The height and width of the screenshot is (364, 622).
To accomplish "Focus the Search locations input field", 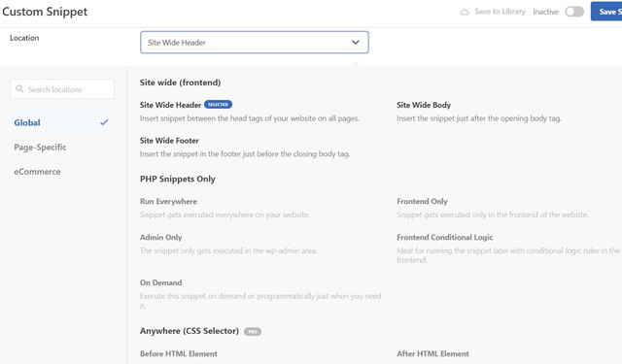I will click(62, 89).
